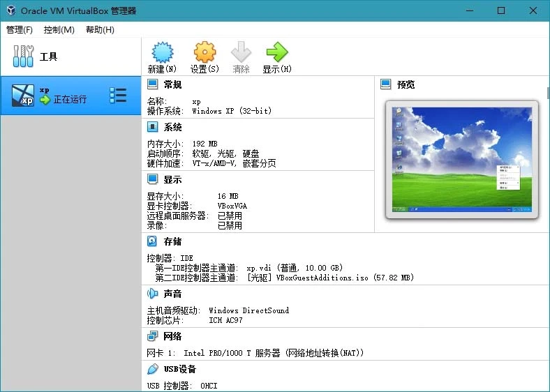Open 设置(S) gear settings icon

point(205,52)
